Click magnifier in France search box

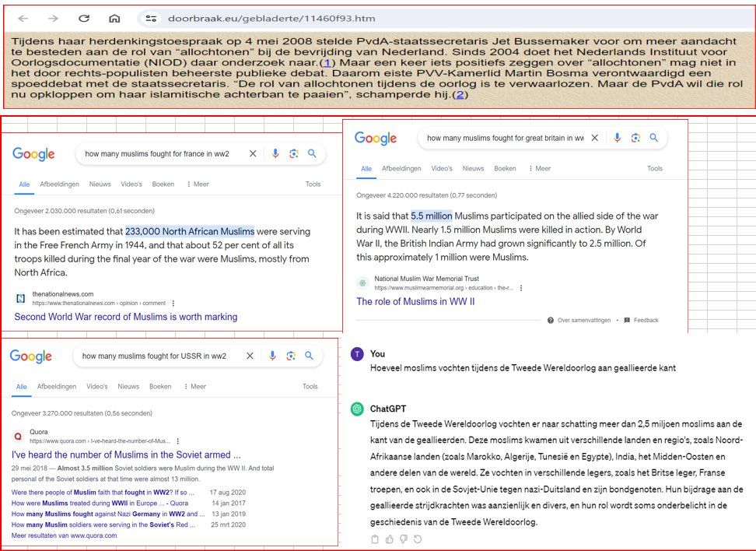312,153
